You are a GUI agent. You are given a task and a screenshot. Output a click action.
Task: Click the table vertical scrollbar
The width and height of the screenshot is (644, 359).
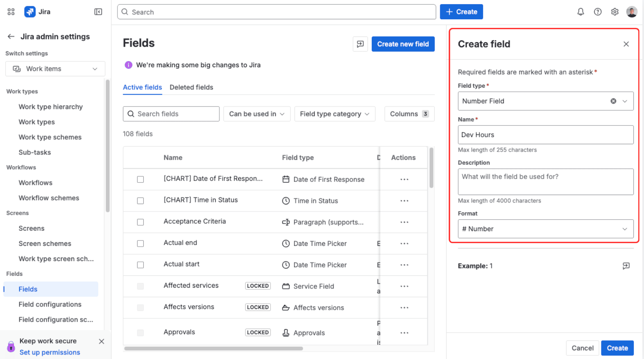tap(431, 168)
